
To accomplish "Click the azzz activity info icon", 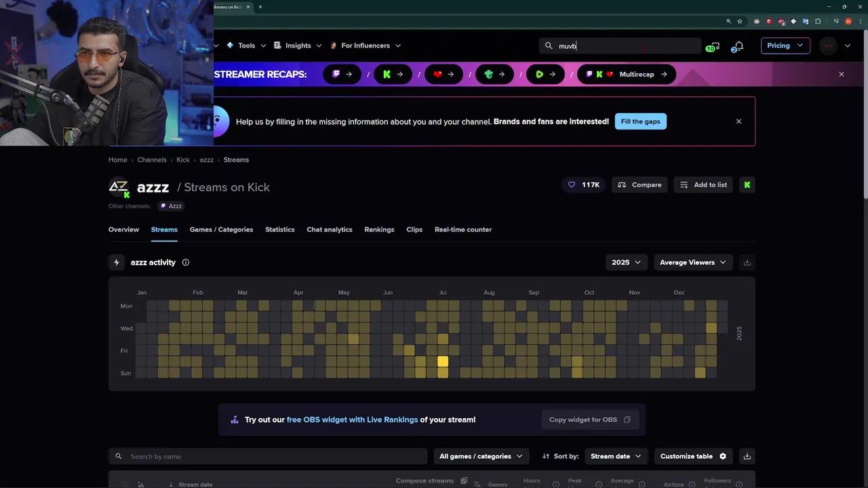I will (x=186, y=262).
